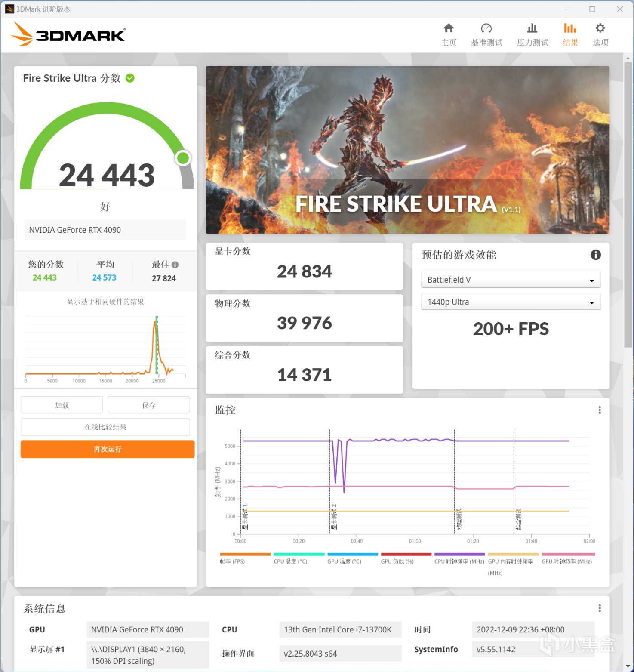
Task: Click the SystemInfo version v5.55.1142
Action: tap(533, 649)
